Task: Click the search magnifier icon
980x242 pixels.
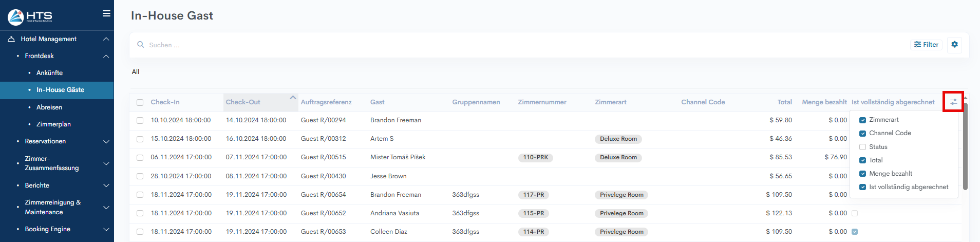Action: coord(140,45)
